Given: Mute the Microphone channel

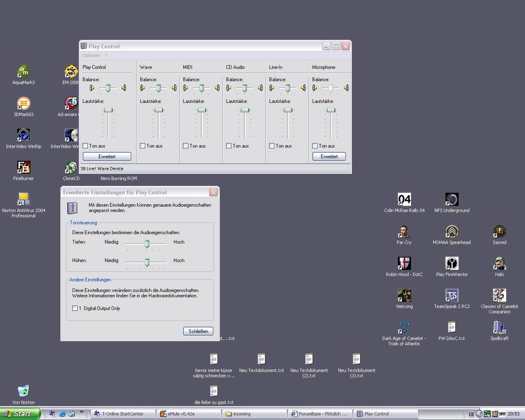Looking at the screenshot, I should pyautogui.click(x=315, y=146).
